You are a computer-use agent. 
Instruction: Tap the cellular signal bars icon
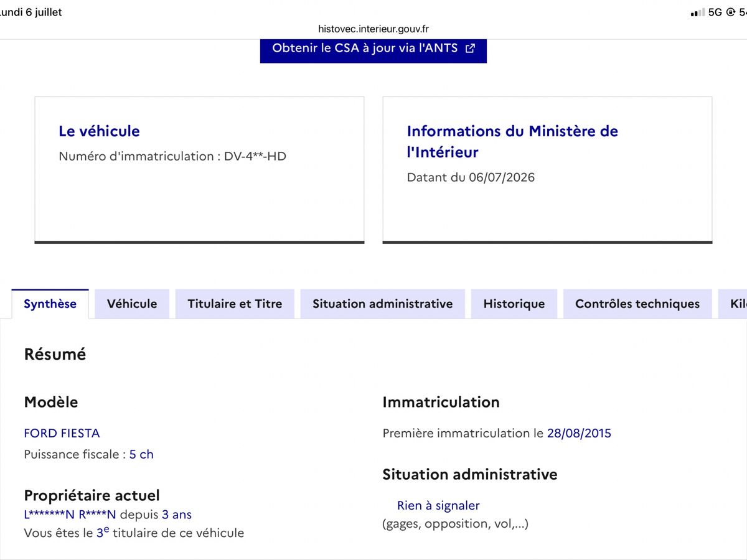pos(698,12)
